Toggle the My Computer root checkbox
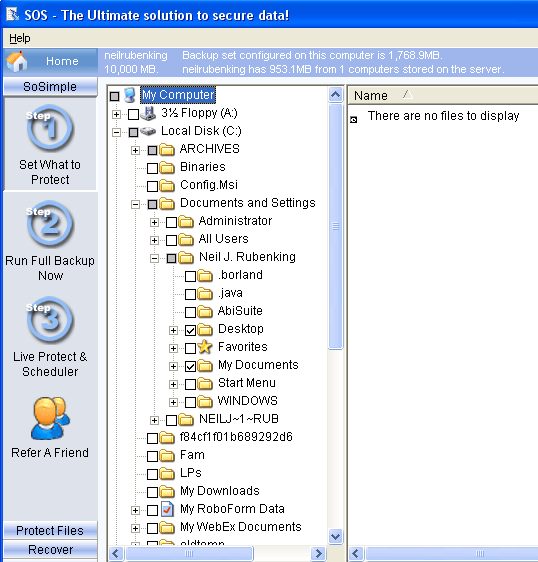The image size is (538, 562). click(x=115, y=96)
